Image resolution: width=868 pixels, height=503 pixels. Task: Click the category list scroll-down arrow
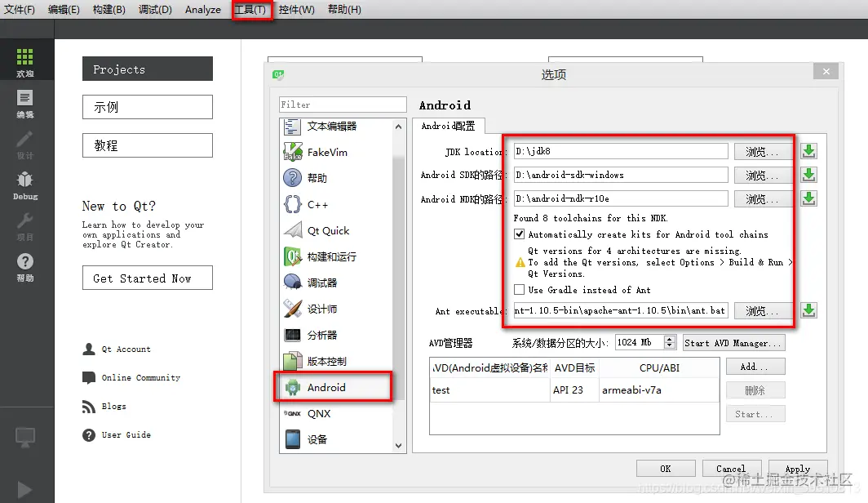coord(399,445)
